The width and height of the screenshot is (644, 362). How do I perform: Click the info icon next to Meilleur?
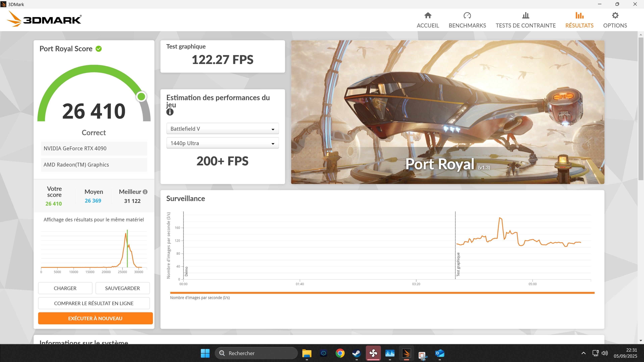pos(145,192)
